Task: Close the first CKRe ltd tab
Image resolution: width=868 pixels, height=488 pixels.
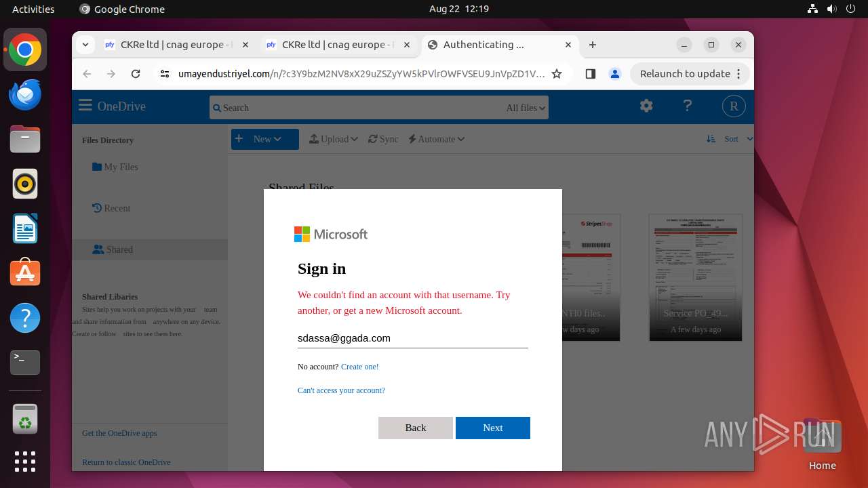Action: tap(245, 45)
